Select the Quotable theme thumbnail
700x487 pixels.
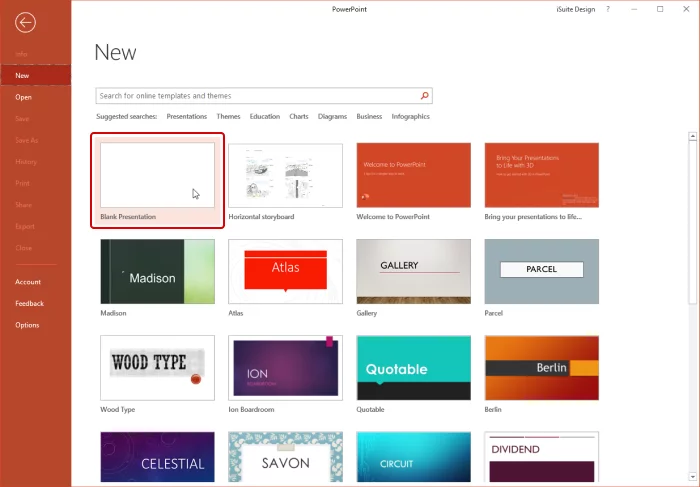click(x=413, y=368)
